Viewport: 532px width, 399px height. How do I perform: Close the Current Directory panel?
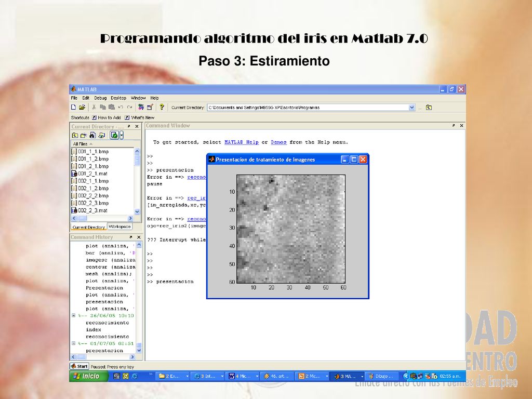click(x=137, y=126)
